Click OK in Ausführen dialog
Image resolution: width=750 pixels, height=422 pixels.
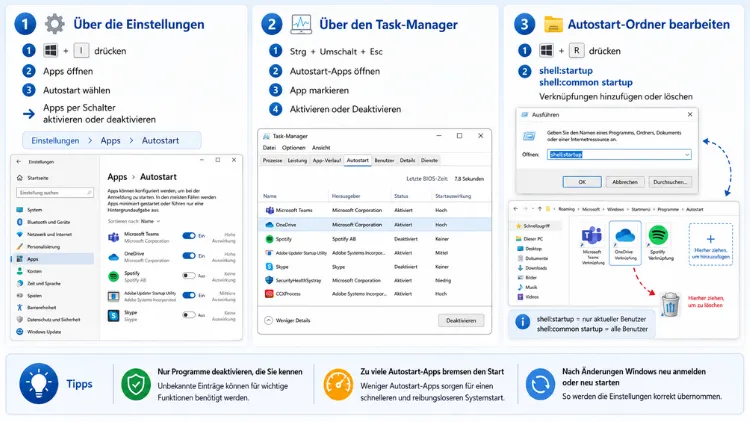[582, 182]
